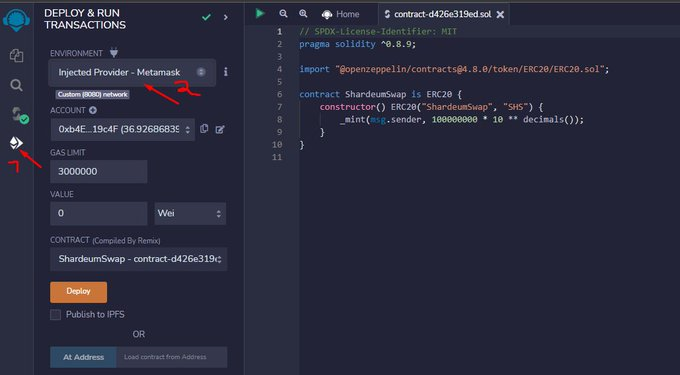The height and width of the screenshot is (375, 680).
Task: Add a new account with plus icon
Action: 93,110
